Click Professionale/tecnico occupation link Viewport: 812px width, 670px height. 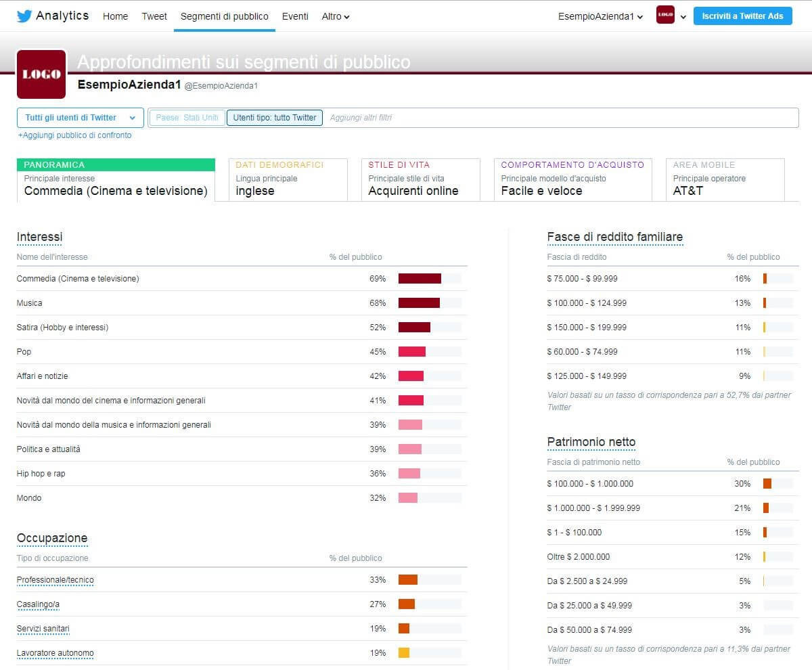point(55,580)
